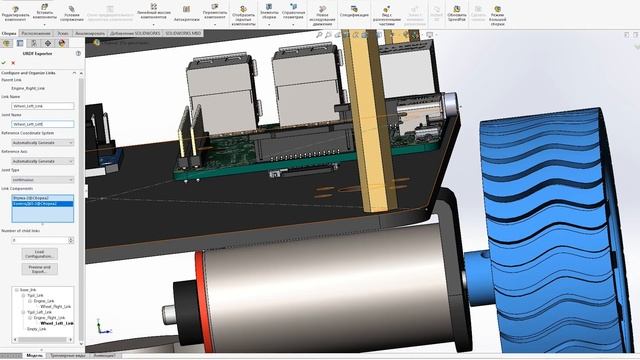Open the ConfigurationManager tab icon
This screenshot has width=640, height=360.
[34, 43]
